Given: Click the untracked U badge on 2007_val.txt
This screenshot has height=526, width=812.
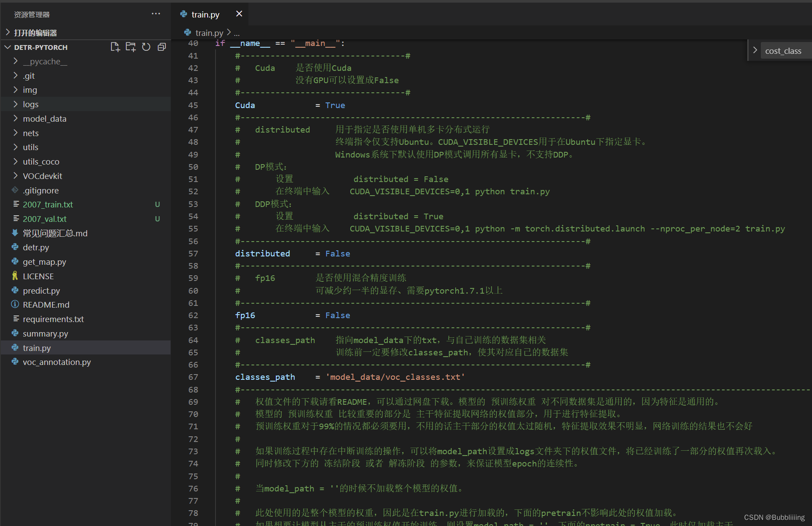Looking at the screenshot, I should point(157,219).
